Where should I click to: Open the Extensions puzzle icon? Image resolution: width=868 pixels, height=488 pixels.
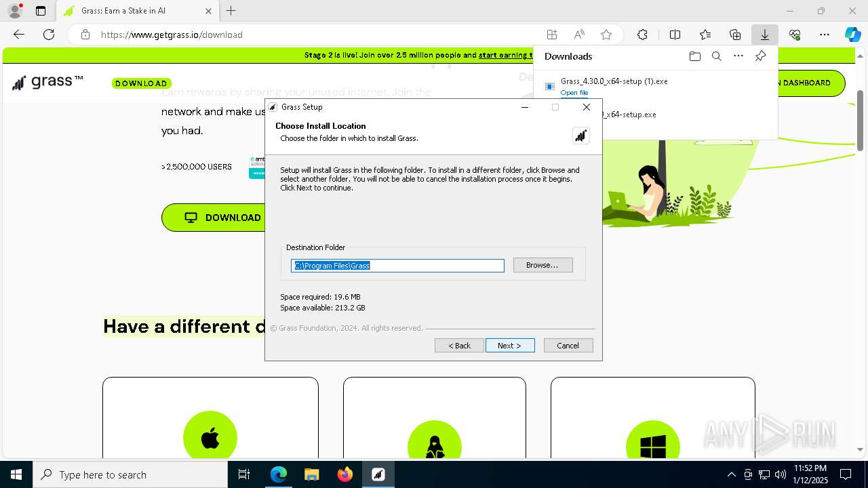[x=642, y=35]
